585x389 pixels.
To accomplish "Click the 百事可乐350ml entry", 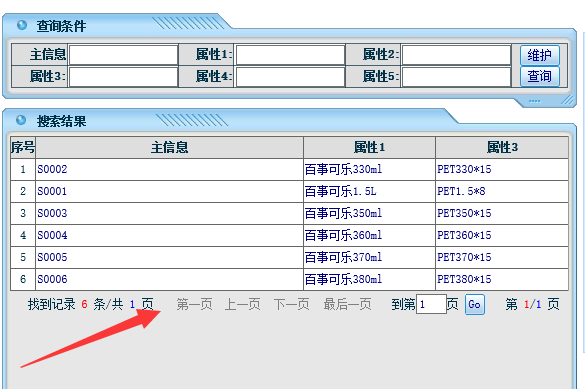I will coord(343,213).
